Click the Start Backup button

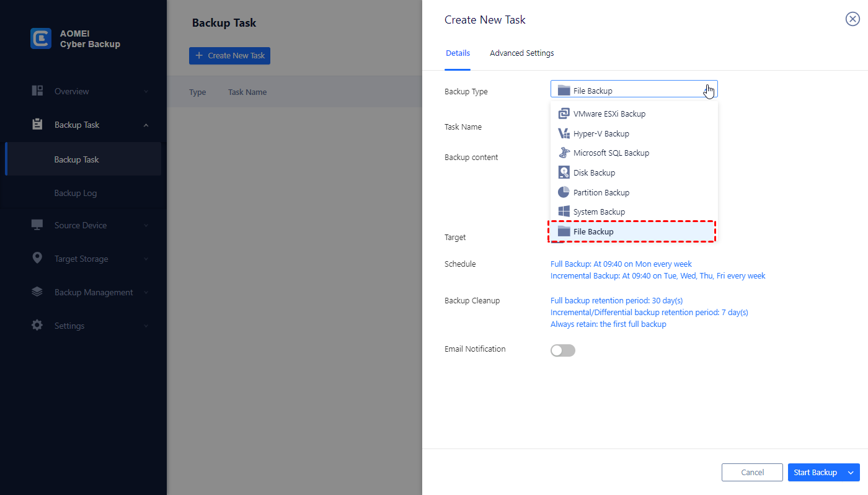tap(816, 473)
